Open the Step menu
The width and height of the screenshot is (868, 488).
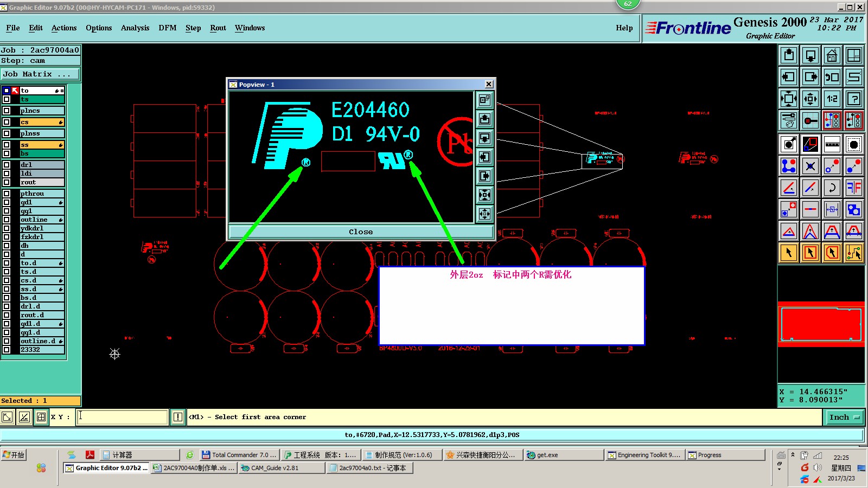click(193, 28)
